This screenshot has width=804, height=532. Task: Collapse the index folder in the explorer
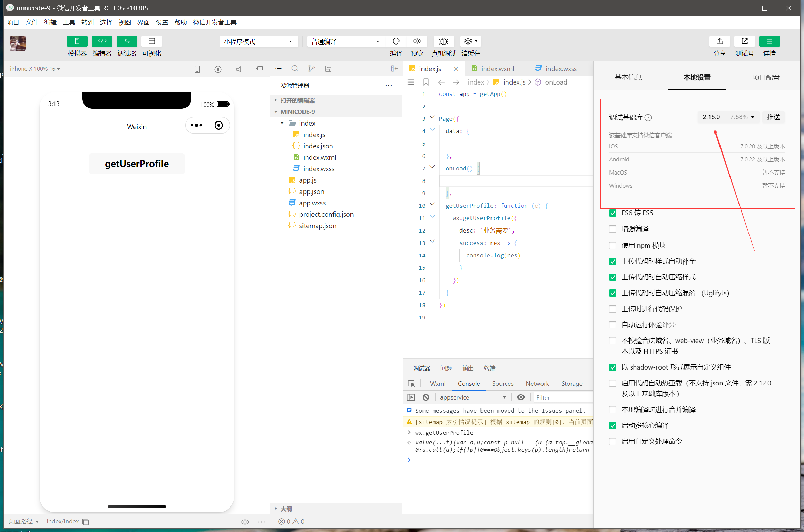pos(282,123)
